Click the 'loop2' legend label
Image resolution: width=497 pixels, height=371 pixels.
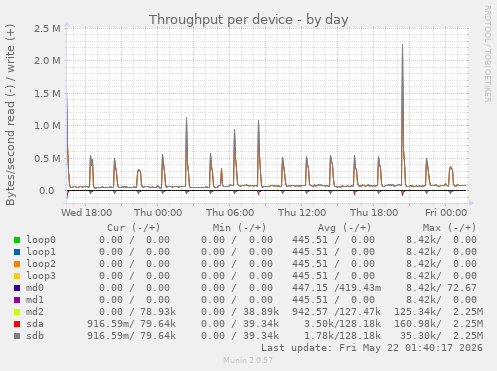pos(41,264)
